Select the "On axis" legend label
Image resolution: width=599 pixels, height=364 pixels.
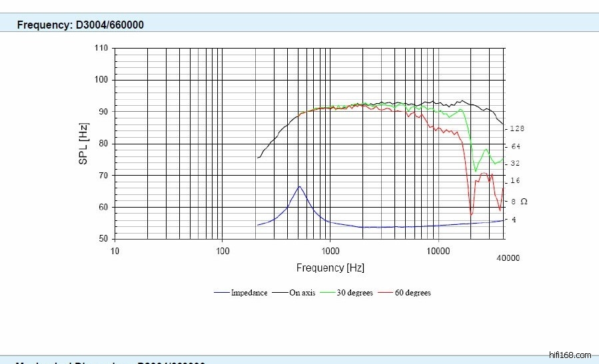pyautogui.click(x=302, y=293)
